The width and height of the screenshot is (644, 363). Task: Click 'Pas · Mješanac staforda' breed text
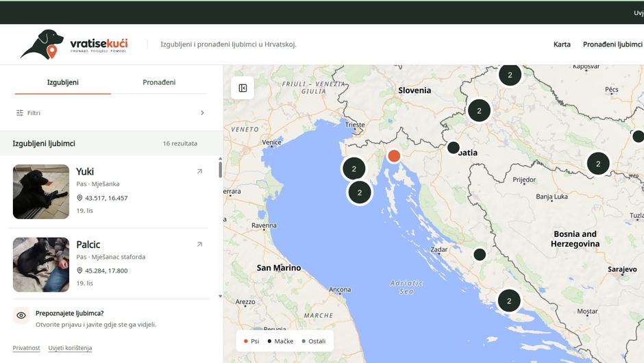point(111,257)
